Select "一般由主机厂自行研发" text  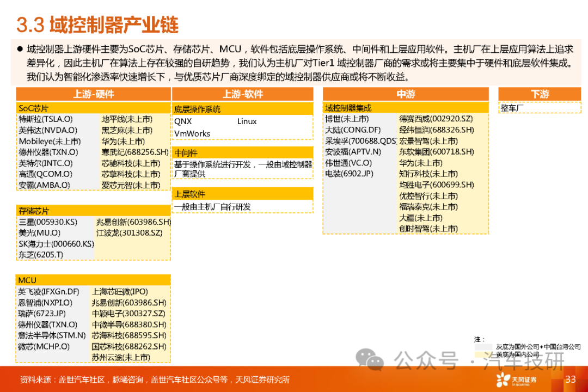coord(213,207)
